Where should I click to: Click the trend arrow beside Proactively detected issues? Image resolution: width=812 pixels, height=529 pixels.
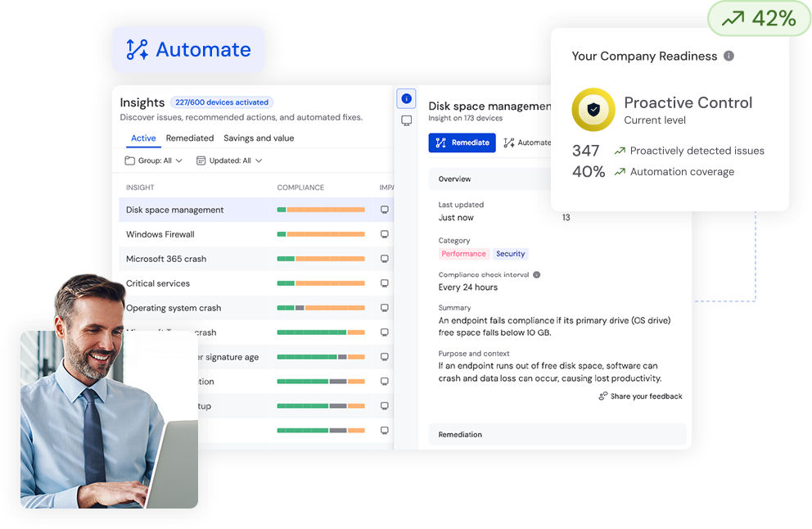(x=620, y=151)
